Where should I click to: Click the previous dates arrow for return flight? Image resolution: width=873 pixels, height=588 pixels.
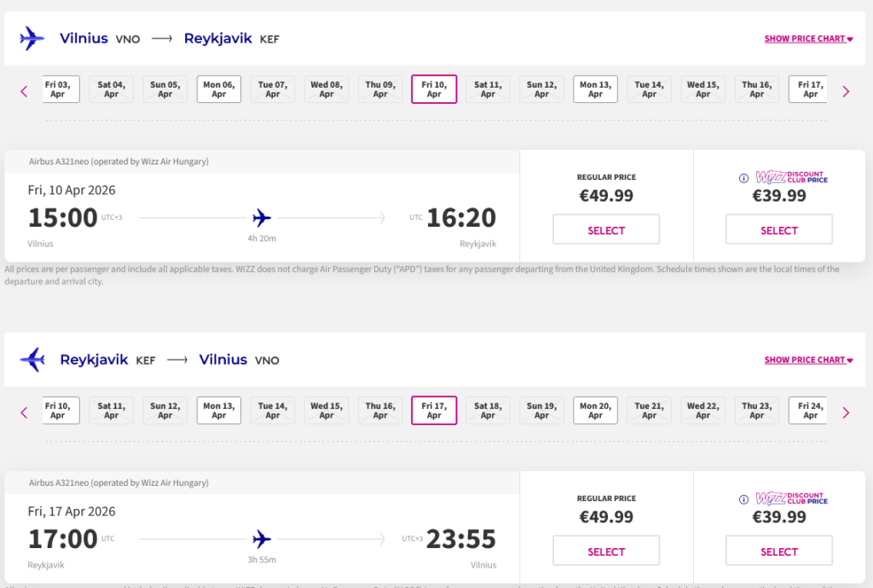(x=24, y=412)
